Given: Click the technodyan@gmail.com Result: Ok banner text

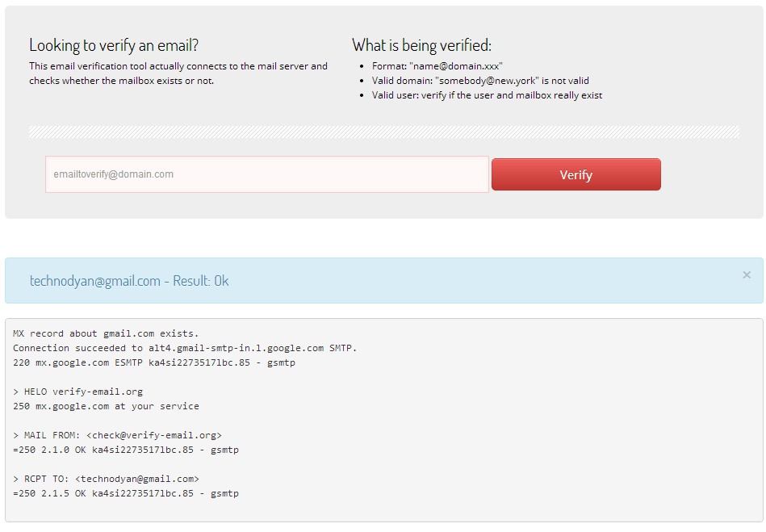Looking at the screenshot, I should point(129,281).
